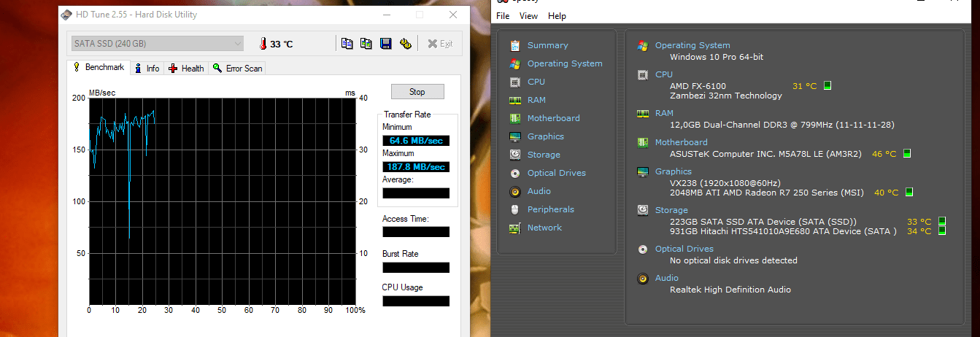
Task: Click the Motherboard heading link in summary pane
Action: tap(682, 142)
